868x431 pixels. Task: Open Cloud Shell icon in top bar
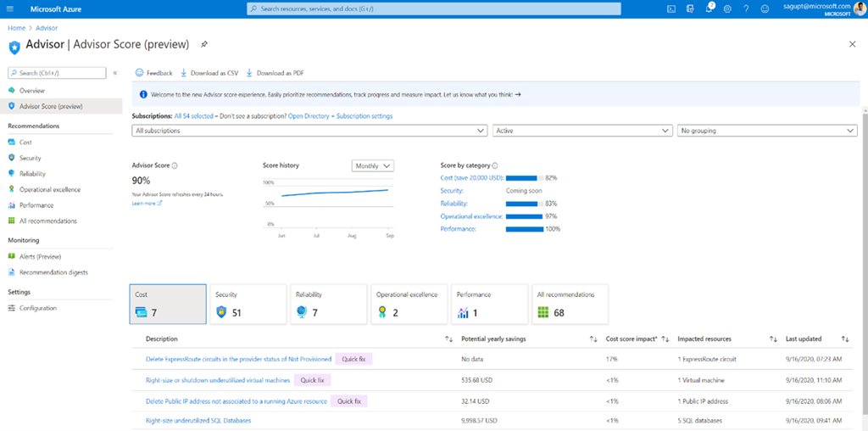pos(671,8)
